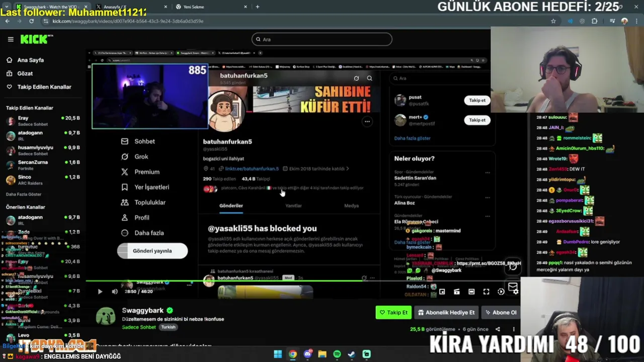The height and width of the screenshot is (362, 644).
Task: Follow channel with Takip Et button
Action: (393, 312)
